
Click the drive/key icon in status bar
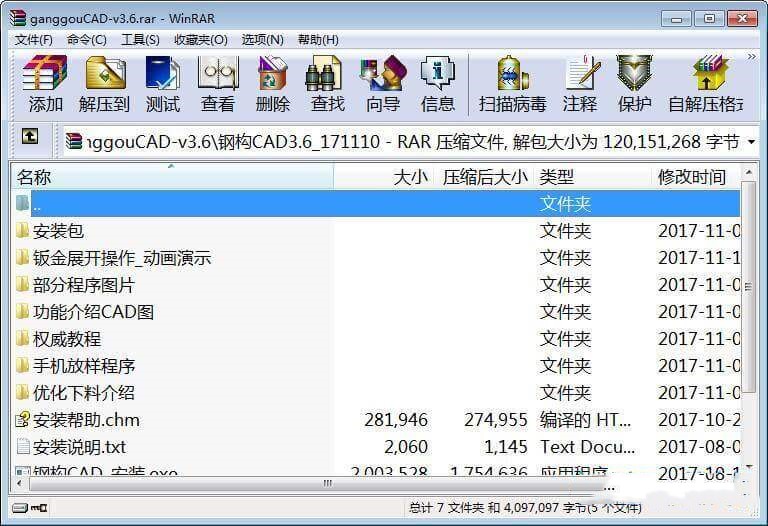(29, 507)
